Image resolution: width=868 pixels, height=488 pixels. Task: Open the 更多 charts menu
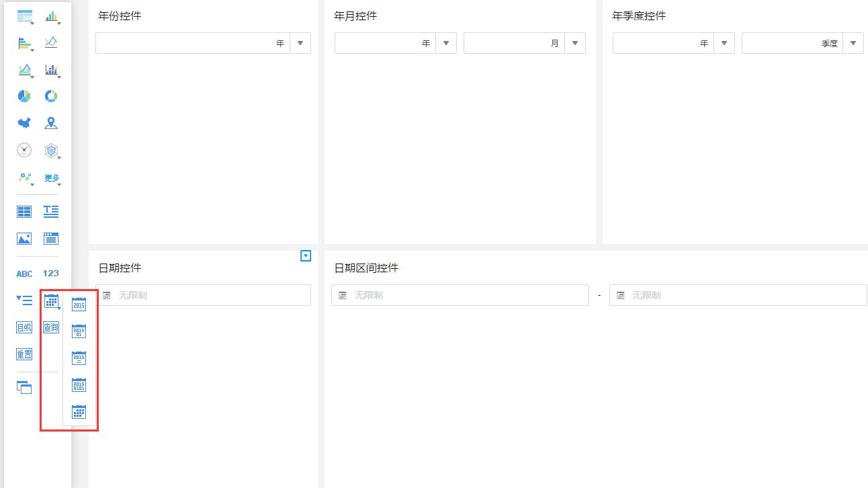52,178
